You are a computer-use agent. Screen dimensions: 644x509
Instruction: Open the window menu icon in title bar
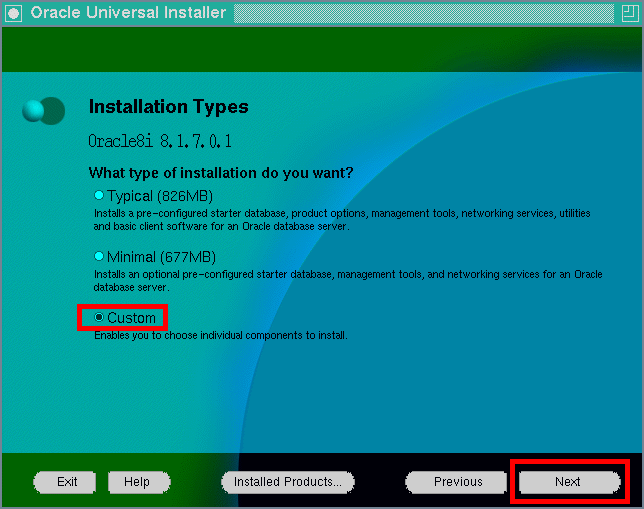(x=13, y=13)
